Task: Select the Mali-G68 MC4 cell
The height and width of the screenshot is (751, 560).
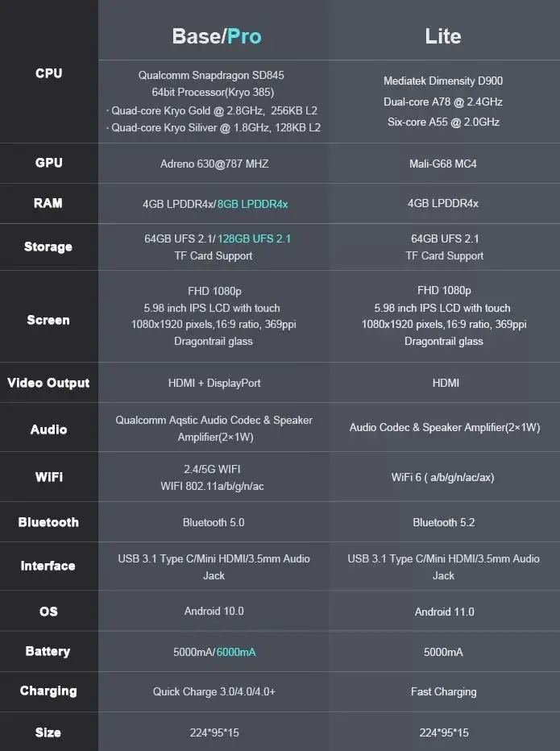Action: tap(443, 164)
